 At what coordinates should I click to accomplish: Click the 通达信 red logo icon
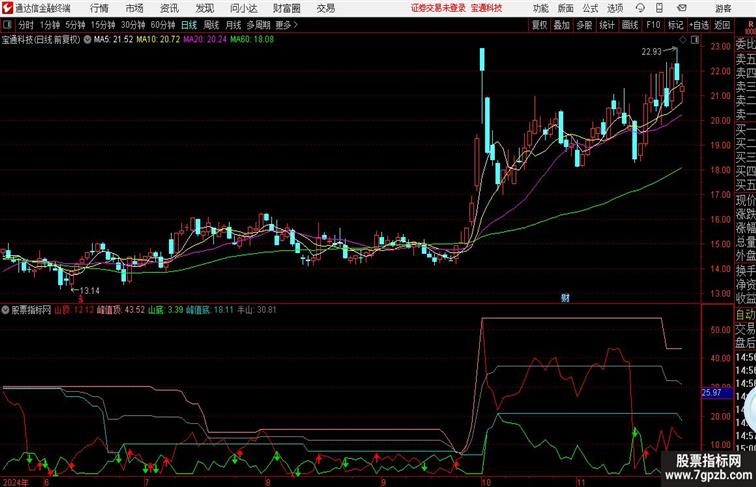pos(7,8)
